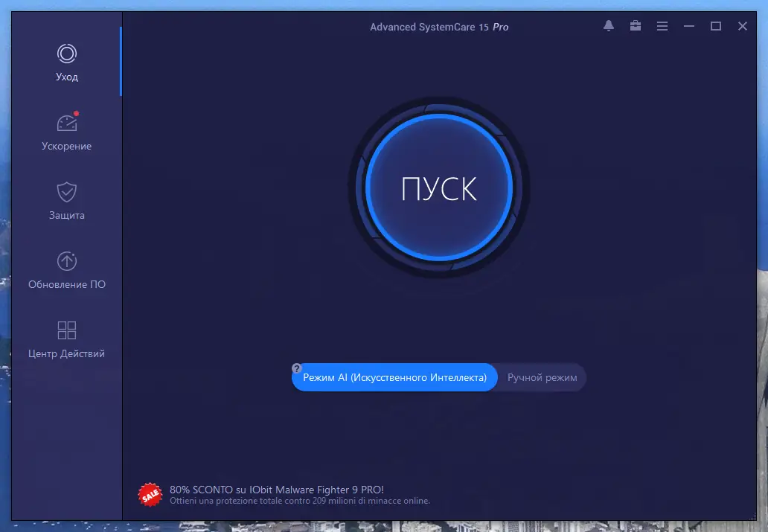Click the notification bell icon
Image resolution: width=768 pixels, height=532 pixels.
tap(608, 25)
